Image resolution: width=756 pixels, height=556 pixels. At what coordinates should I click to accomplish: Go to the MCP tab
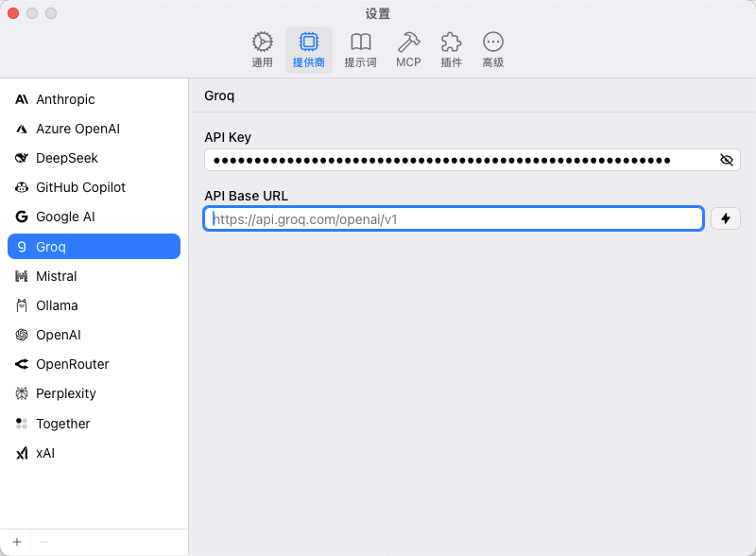click(x=408, y=50)
